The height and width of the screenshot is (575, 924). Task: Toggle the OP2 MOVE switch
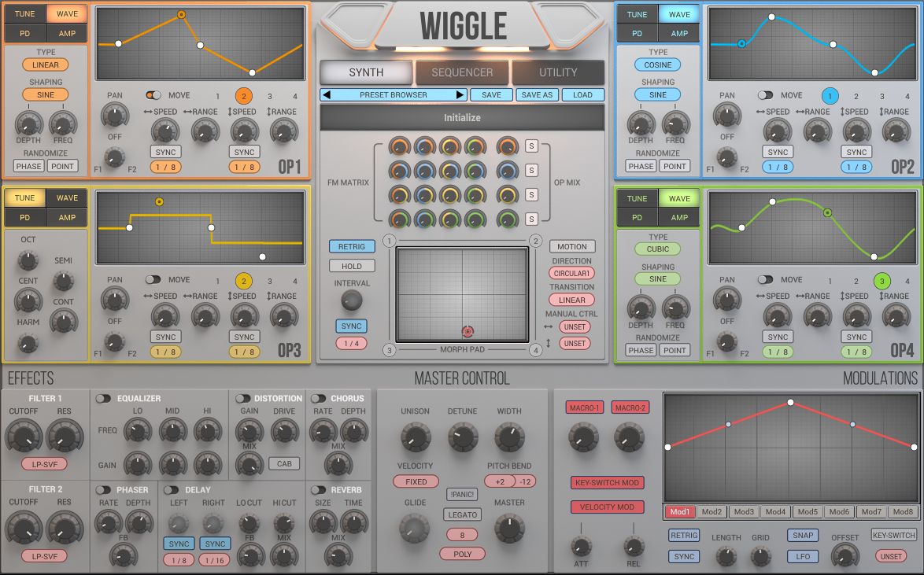765,95
